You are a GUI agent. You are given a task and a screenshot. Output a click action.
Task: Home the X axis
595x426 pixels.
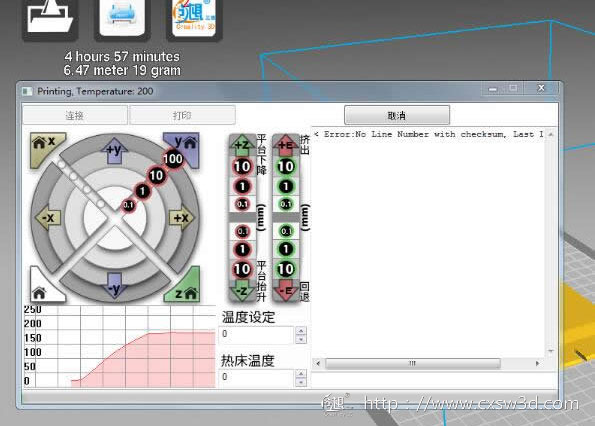tap(46, 146)
